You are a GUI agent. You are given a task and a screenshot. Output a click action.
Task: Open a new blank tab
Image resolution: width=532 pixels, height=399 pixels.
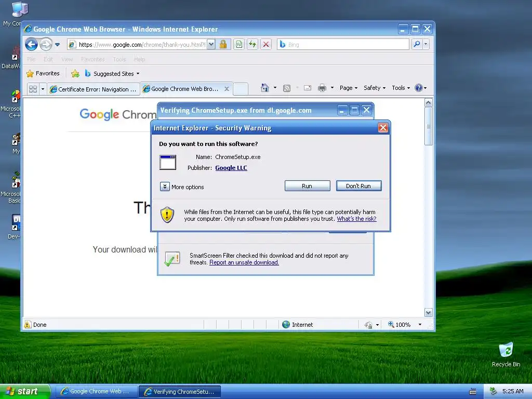pos(241,89)
